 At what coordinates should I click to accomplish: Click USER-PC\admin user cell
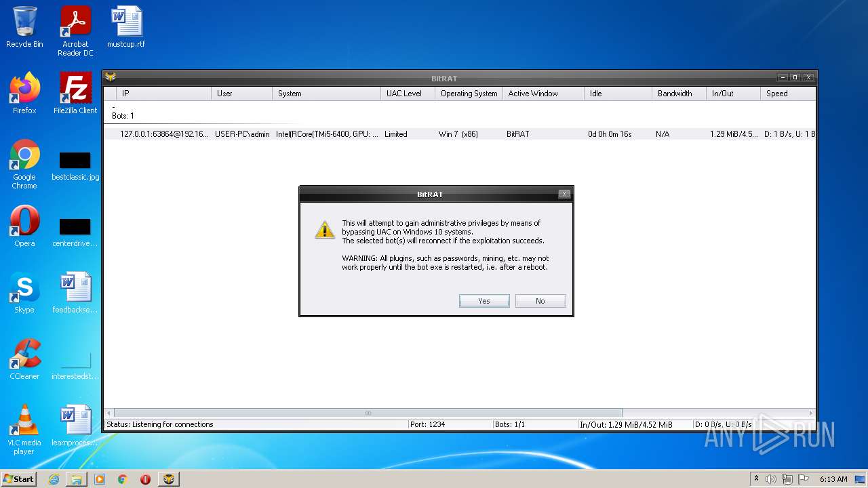242,134
